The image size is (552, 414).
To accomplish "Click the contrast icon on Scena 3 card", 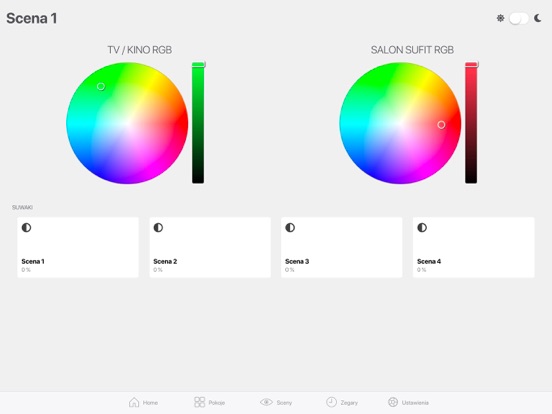I will click(x=290, y=228).
